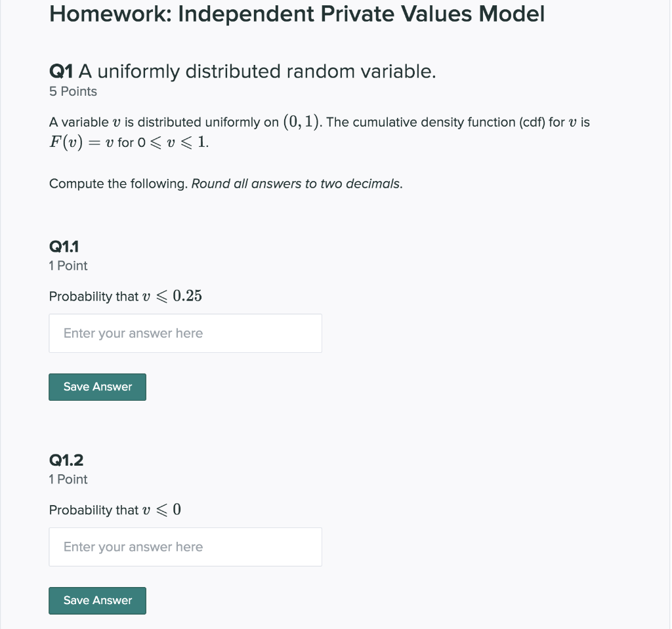Click the '5 Points' label under Q1
This screenshot has height=629, width=672.
click(72, 91)
